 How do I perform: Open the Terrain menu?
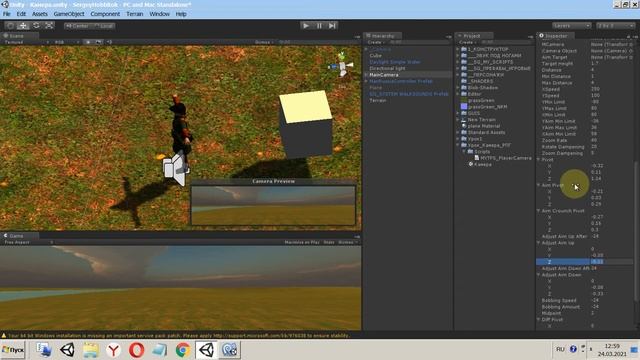coord(135,14)
